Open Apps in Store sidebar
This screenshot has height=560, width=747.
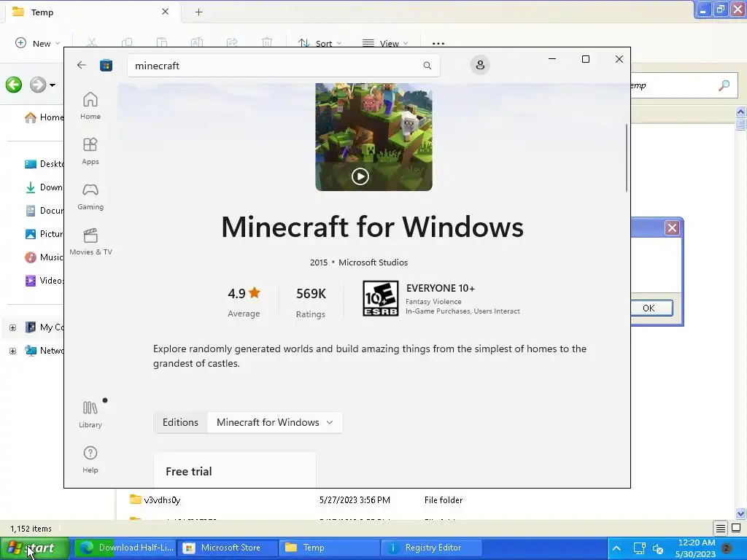click(x=90, y=151)
